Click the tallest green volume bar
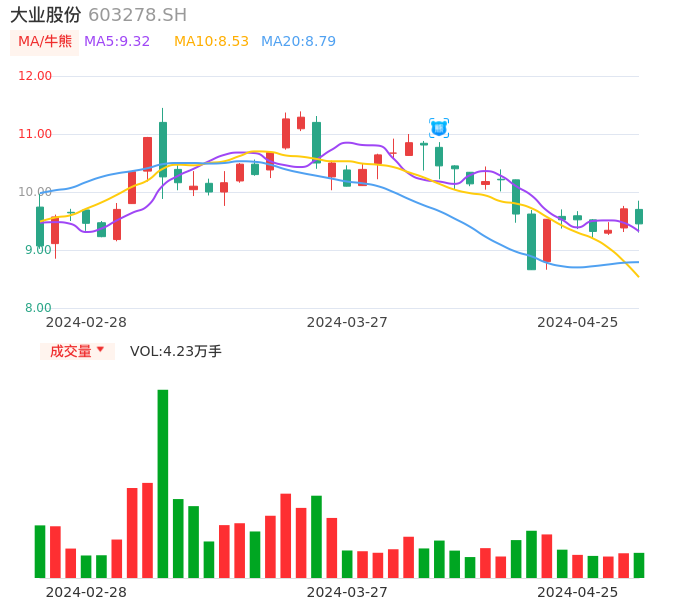 [163, 484]
